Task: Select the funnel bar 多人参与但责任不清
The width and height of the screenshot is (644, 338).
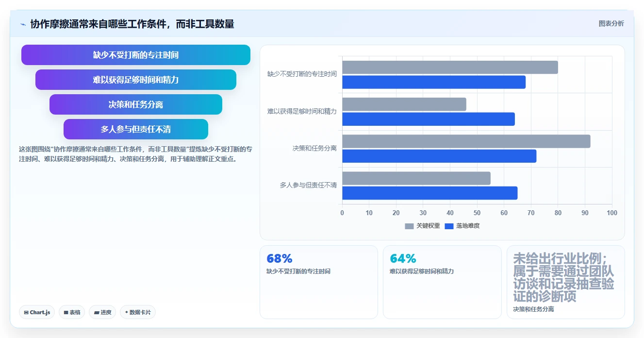Action: 136,129
